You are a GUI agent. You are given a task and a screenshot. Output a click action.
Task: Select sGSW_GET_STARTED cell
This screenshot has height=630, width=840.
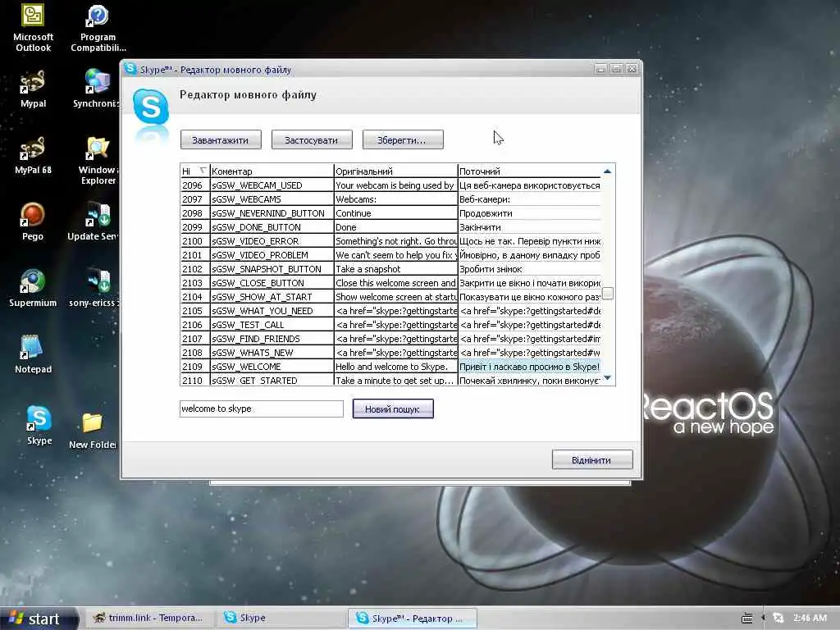coord(272,380)
